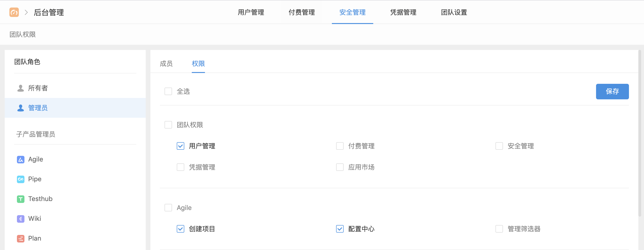644x250 pixels.
Task: Select the Pipe sub-product icon
Action: point(20,179)
